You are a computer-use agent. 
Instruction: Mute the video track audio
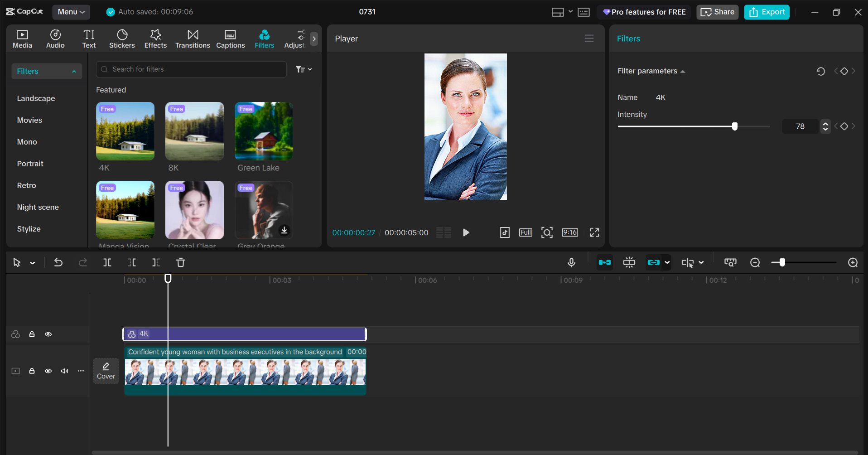[64, 371]
